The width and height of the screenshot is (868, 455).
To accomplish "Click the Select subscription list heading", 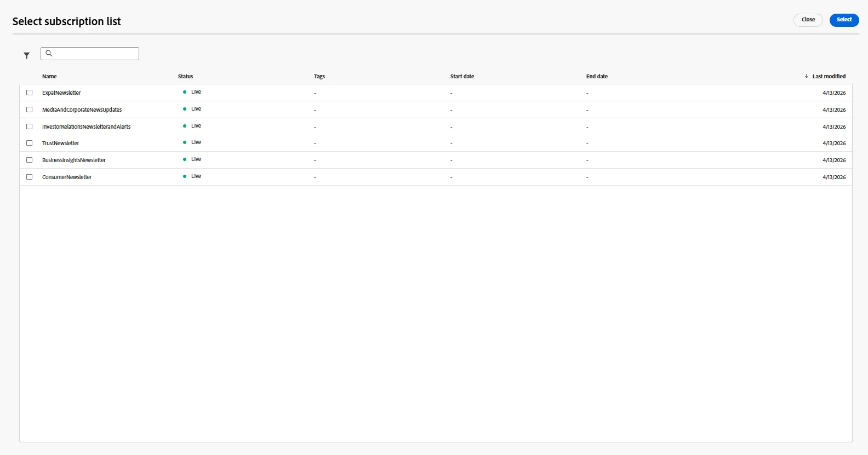I will [67, 21].
